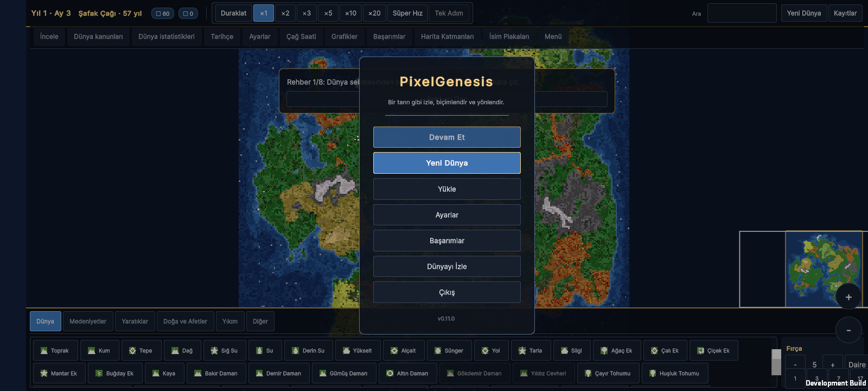Select the Sünger tool
The image size is (868, 391).
point(449,351)
